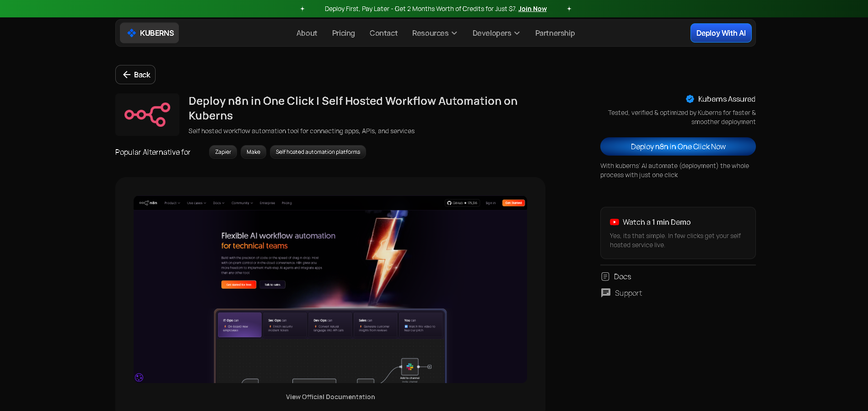Expand the Resources dropdown menu
Viewport: 868px width, 411px height.
click(434, 33)
